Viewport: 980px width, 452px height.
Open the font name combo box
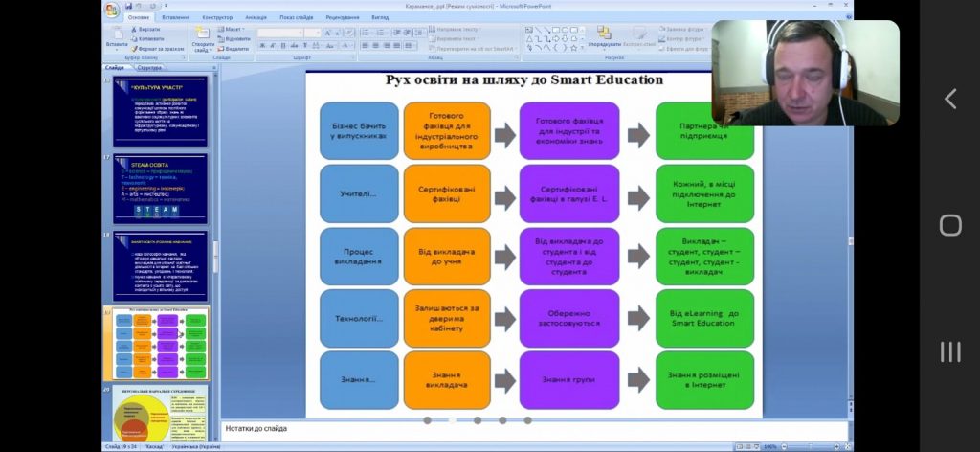(x=279, y=33)
